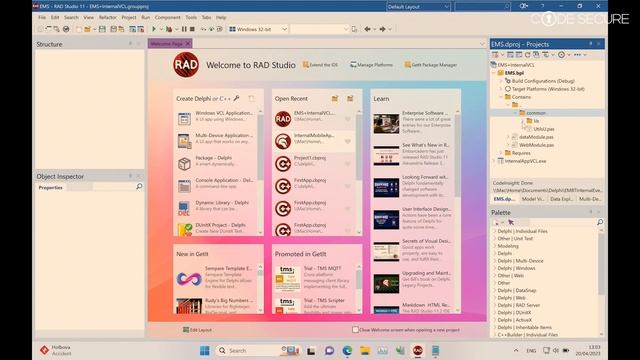Screen dimensions: 640x360
Task: Click Edit Layout link
Action: click(201, 330)
